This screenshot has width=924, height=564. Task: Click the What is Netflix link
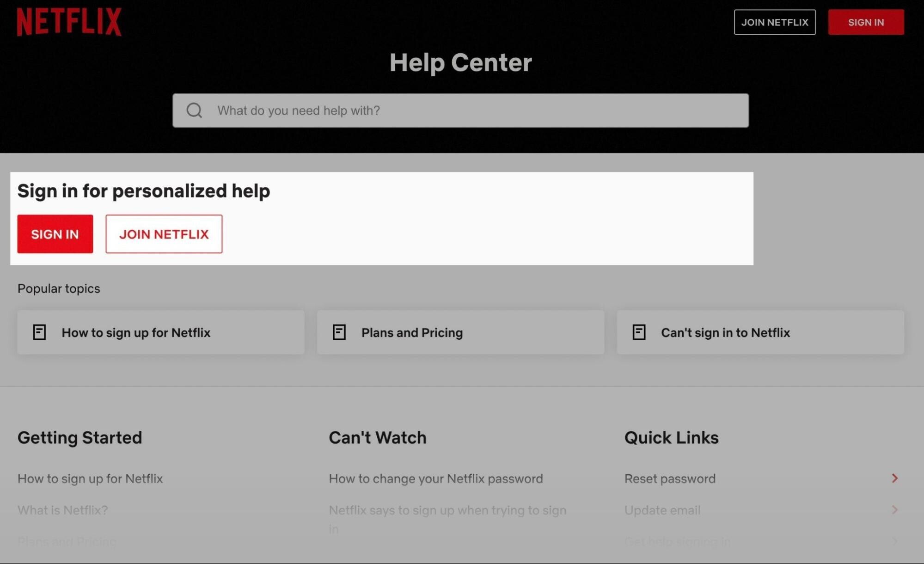pos(62,509)
